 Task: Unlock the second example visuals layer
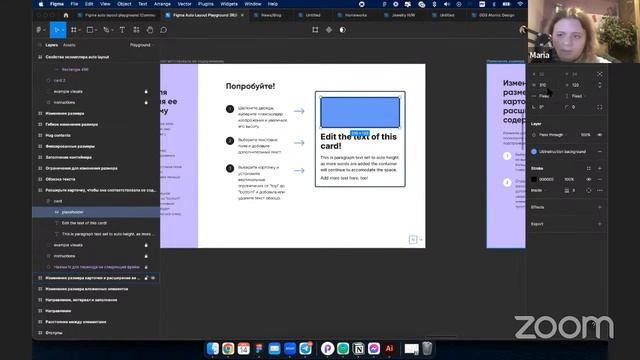[146, 245]
